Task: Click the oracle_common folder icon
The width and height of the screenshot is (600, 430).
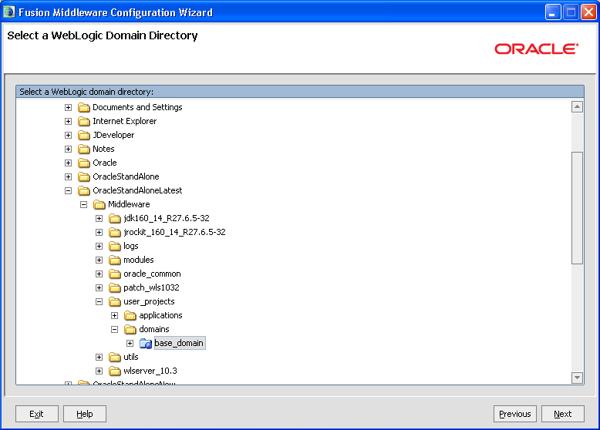Action: 114,273
